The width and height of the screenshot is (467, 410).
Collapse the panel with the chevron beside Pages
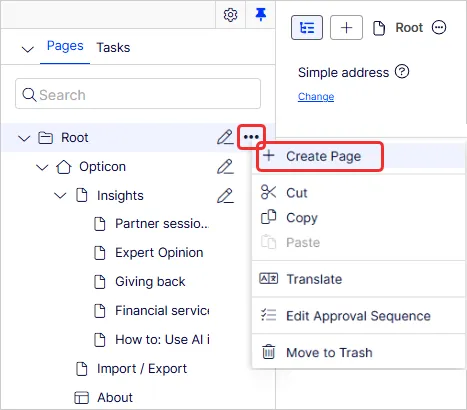tap(28, 49)
